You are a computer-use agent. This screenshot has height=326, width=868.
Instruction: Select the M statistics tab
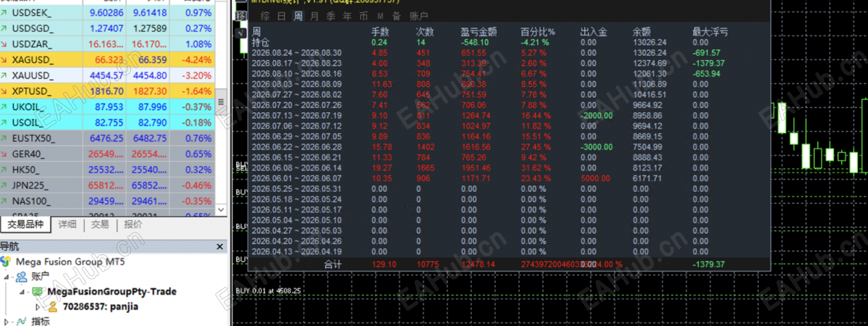380,16
